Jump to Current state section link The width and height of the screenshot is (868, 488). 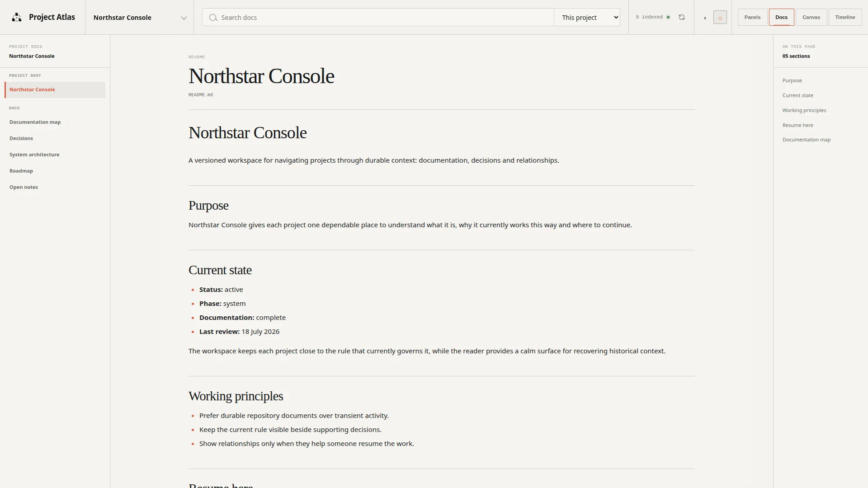[x=797, y=95]
